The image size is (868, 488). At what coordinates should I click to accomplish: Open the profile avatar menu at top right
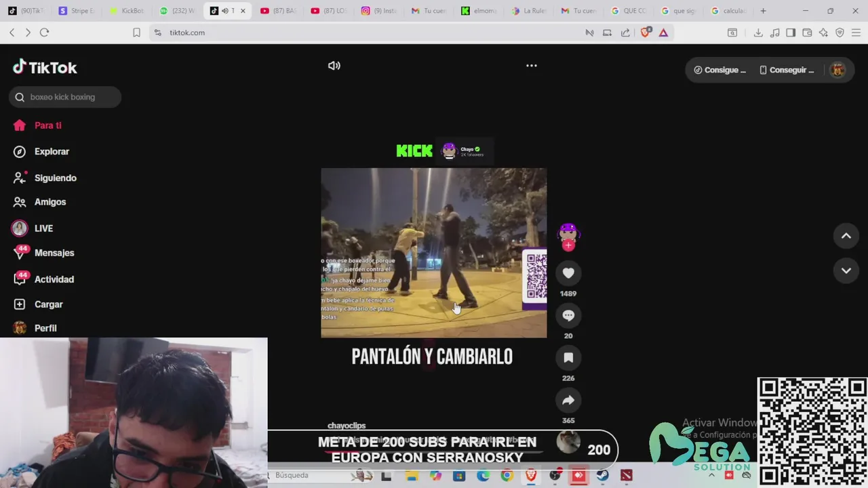point(838,70)
